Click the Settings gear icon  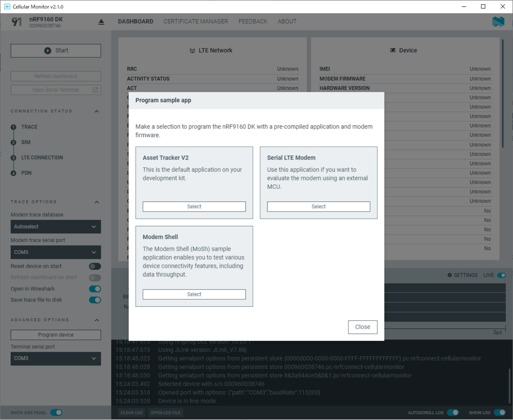click(x=450, y=275)
